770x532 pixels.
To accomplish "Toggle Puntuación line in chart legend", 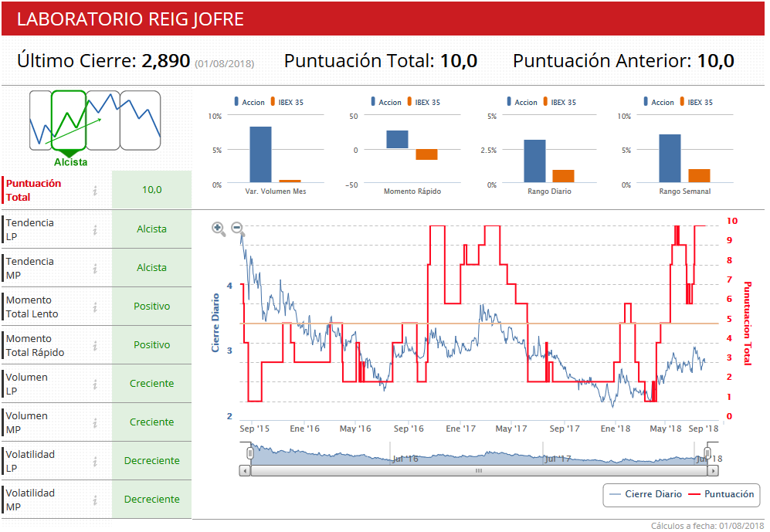I will [721, 494].
